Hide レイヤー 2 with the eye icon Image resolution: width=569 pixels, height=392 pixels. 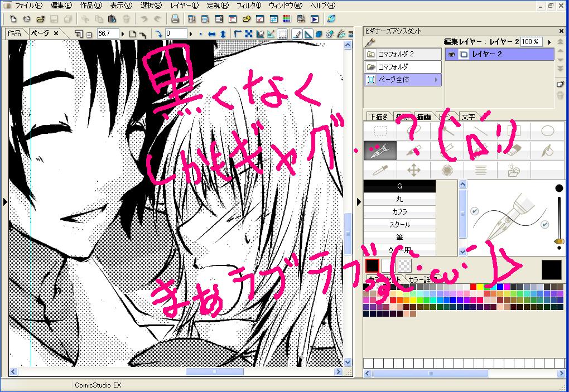(451, 54)
